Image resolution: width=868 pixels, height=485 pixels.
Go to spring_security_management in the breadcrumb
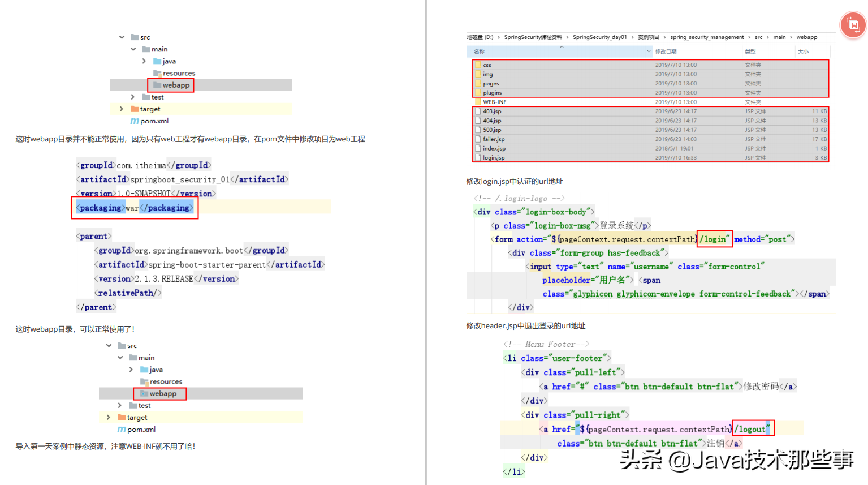707,37
